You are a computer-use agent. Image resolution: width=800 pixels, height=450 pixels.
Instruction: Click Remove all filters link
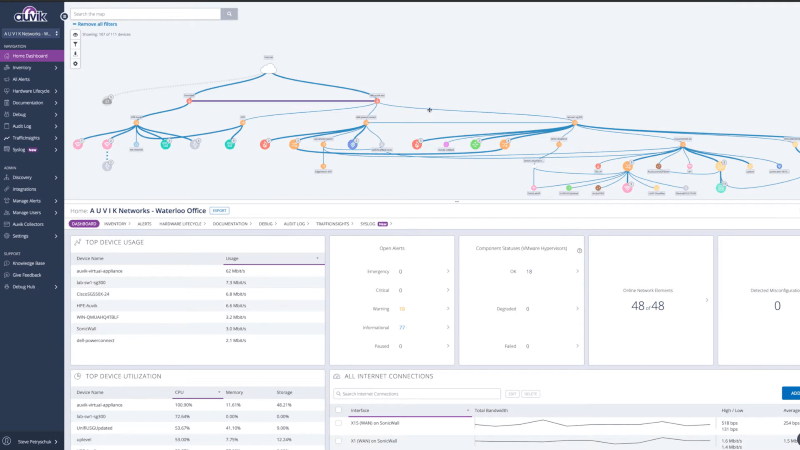coord(95,24)
